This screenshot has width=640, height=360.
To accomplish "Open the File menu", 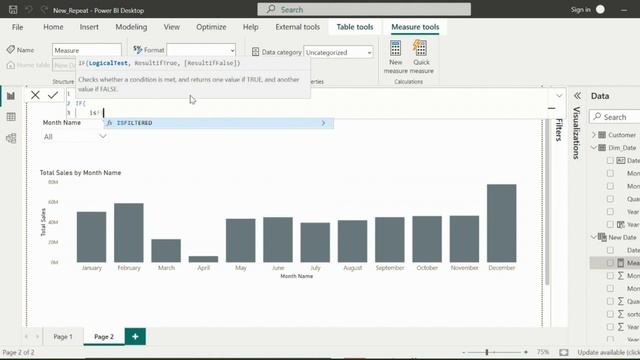I will coord(18,27).
